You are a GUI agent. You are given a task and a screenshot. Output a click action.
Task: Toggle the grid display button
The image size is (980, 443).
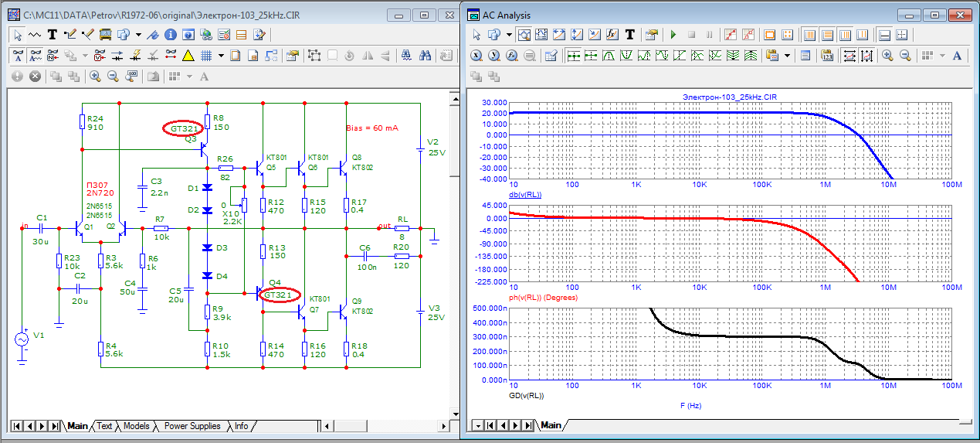click(206, 56)
